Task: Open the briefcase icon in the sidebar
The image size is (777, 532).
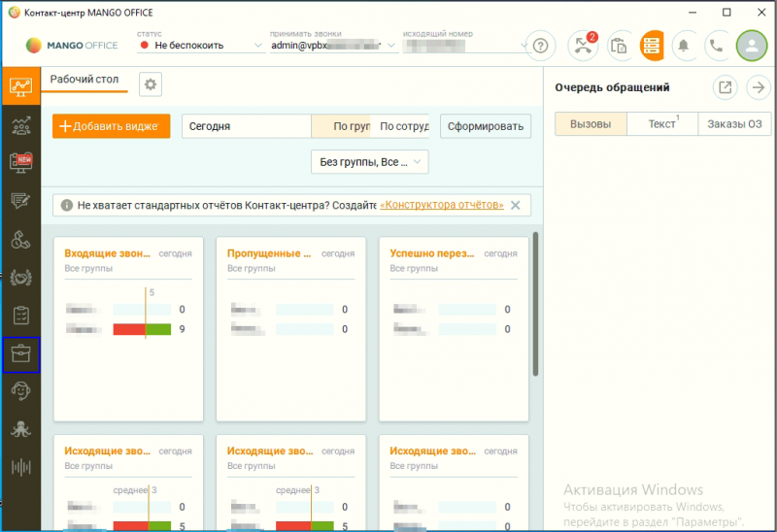Action: (x=20, y=354)
